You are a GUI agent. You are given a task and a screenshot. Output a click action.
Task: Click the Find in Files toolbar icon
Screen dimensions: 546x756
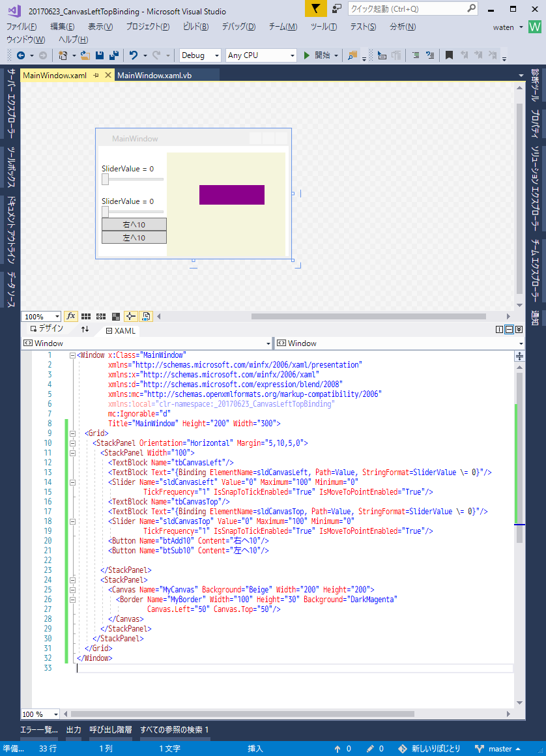click(x=352, y=55)
